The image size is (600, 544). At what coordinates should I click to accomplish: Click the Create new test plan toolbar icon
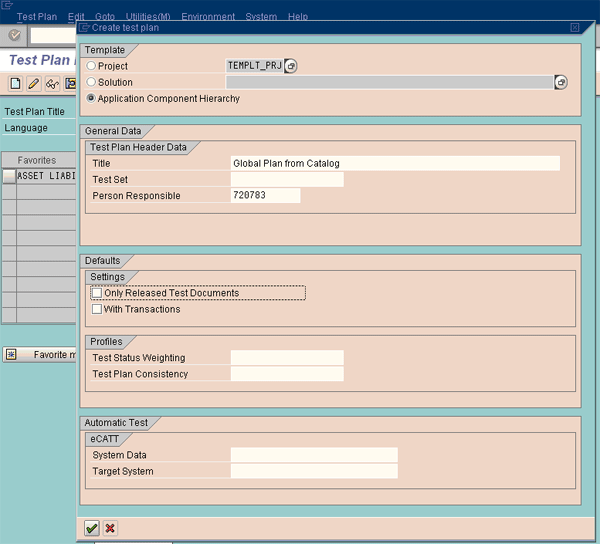pyautogui.click(x=15, y=83)
